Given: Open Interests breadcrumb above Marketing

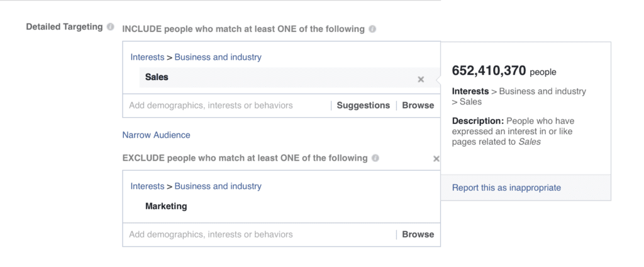Looking at the screenshot, I should point(147,186).
